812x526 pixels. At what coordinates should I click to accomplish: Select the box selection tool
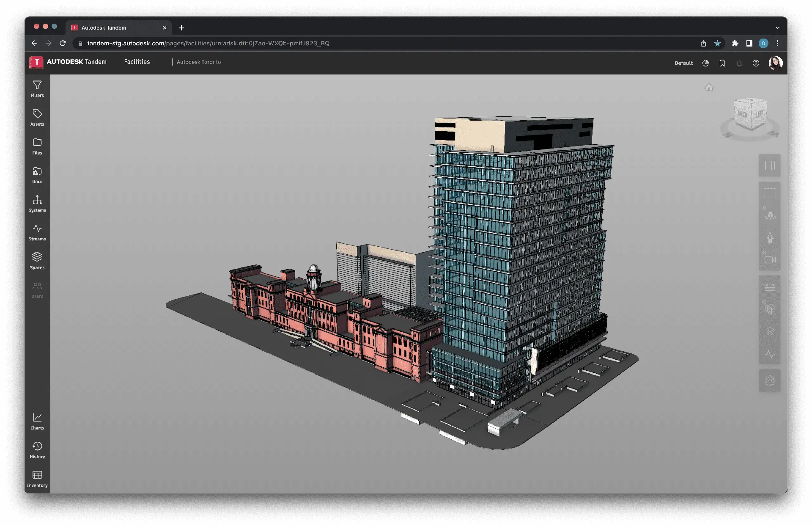tap(770, 193)
